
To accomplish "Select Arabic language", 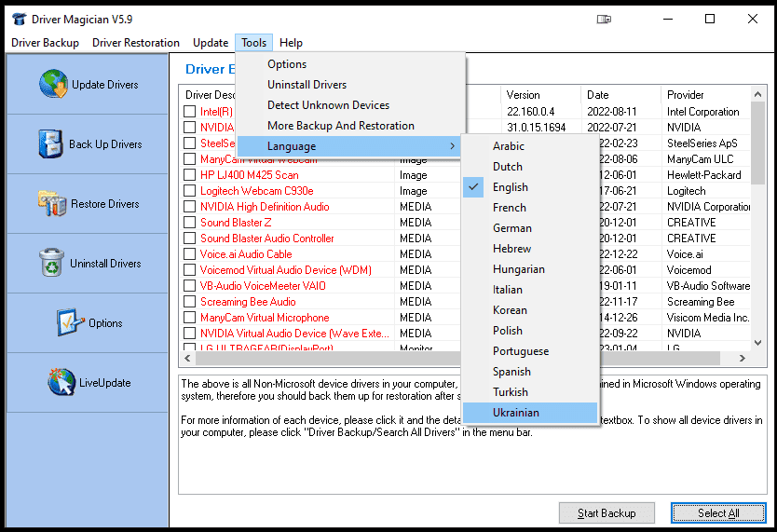I will (530, 146).
